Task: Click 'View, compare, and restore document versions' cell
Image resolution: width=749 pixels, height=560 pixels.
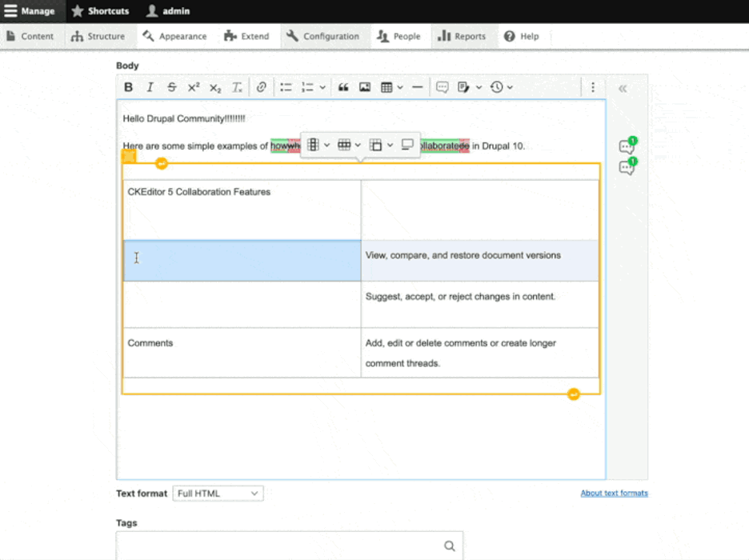Action: [479, 261]
